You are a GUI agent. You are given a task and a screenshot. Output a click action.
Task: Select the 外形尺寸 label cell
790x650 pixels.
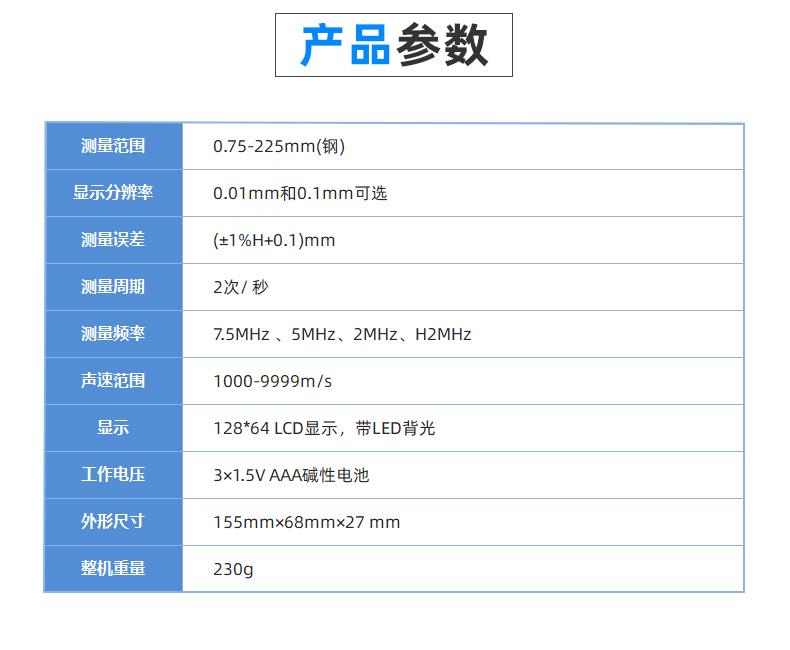[113, 521]
